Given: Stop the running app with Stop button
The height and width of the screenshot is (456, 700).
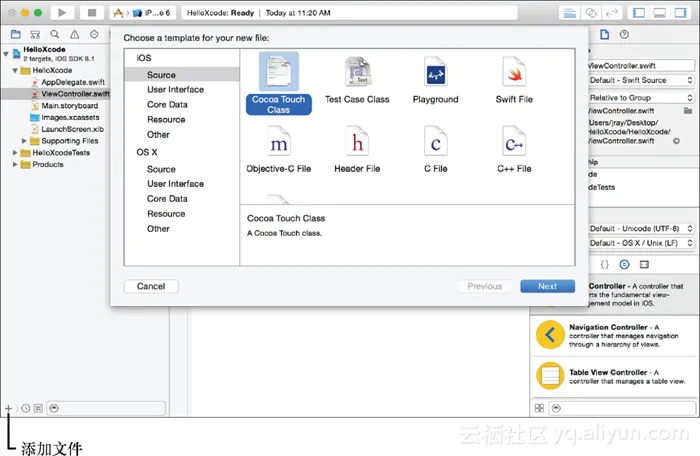Looking at the screenshot, I should pos(92,13).
